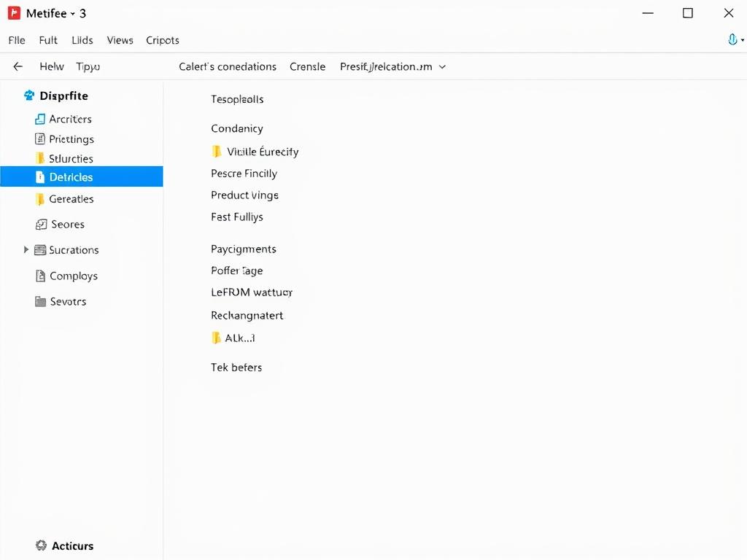This screenshot has width=747, height=560.
Task: Click the Comploys document icon
Action: click(x=41, y=276)
